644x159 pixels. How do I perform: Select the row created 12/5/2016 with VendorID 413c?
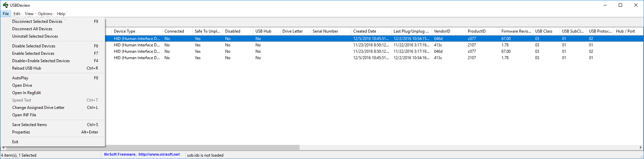[374, 58]
